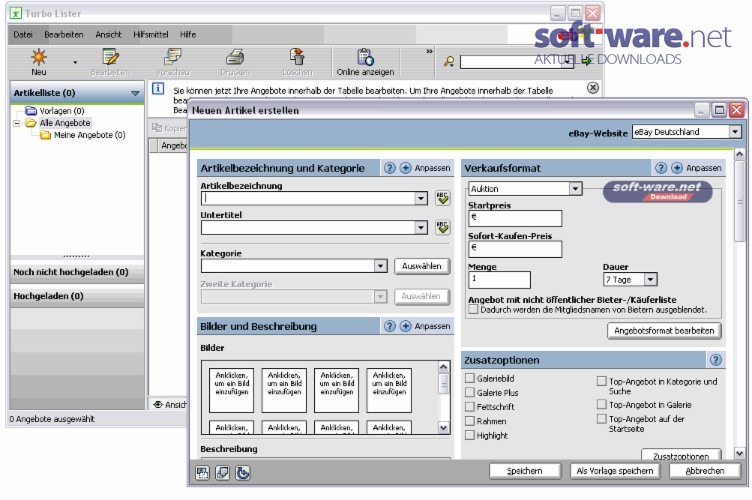752x500 pixels.
Task: Click the dialog's vertical scrollbar down arrow
Action: 739,453
